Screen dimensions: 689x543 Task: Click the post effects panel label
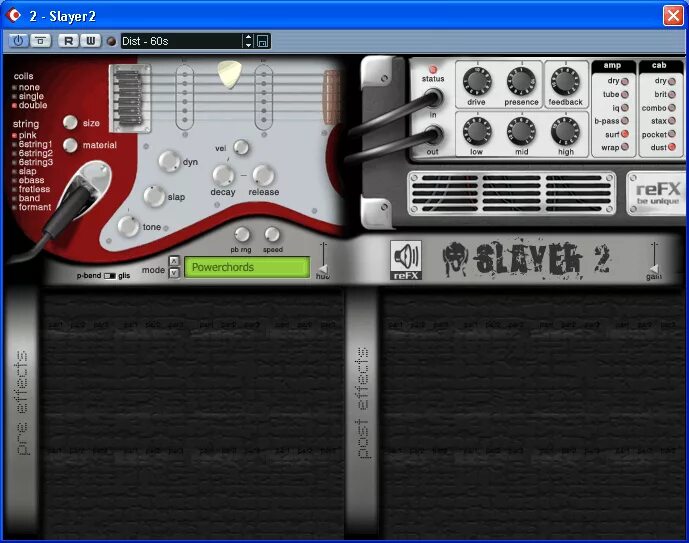click(362, 403)
